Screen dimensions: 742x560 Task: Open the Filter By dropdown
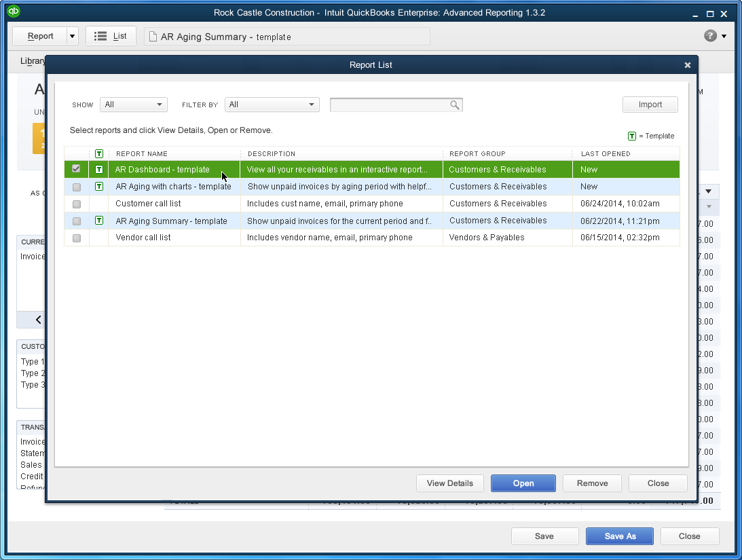point(272,105)
